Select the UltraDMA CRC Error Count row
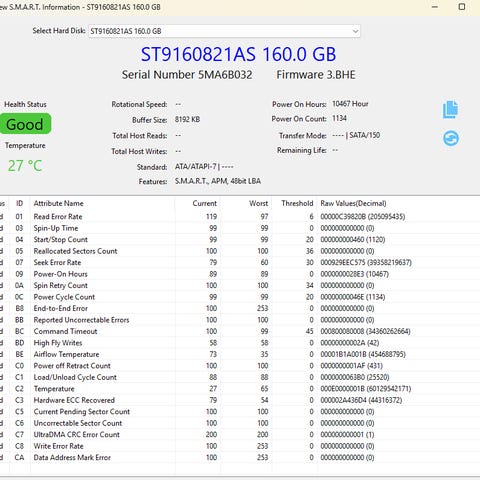 pos(240,435)
